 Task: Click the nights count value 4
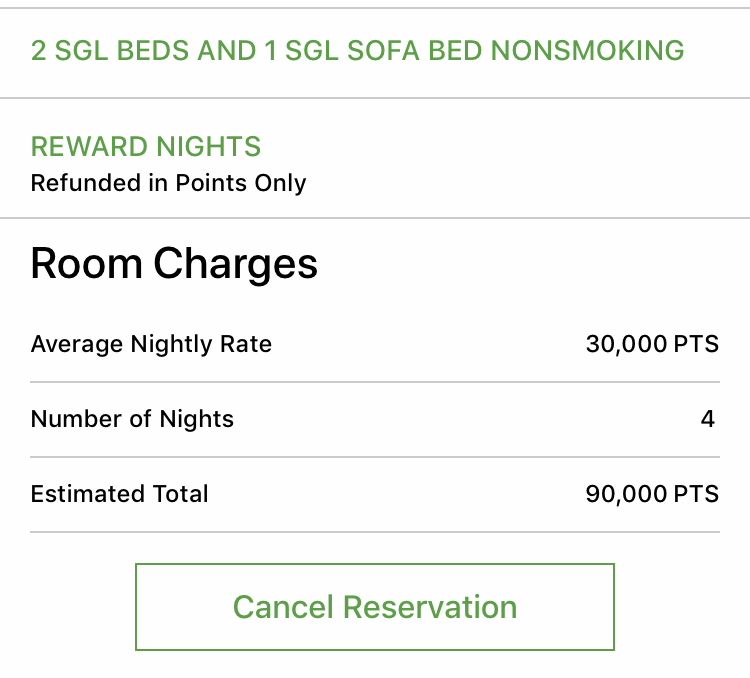tap(707, 419)
